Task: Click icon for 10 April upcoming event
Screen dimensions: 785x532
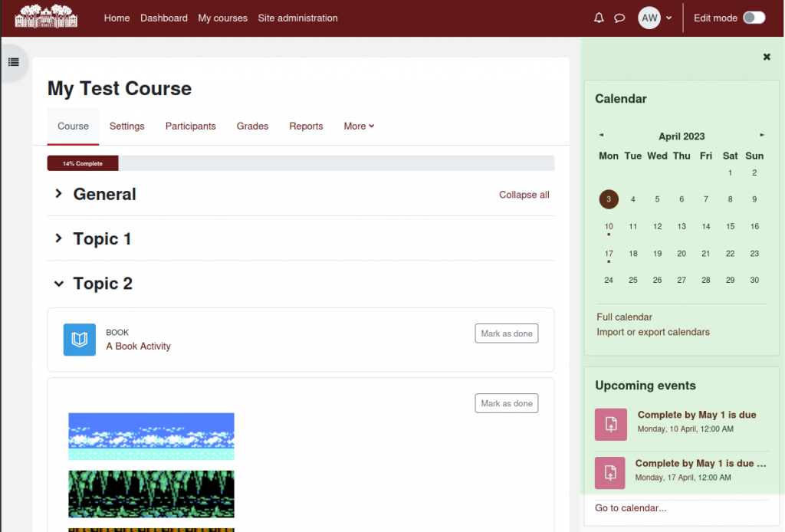Action: tap(611, 425)
